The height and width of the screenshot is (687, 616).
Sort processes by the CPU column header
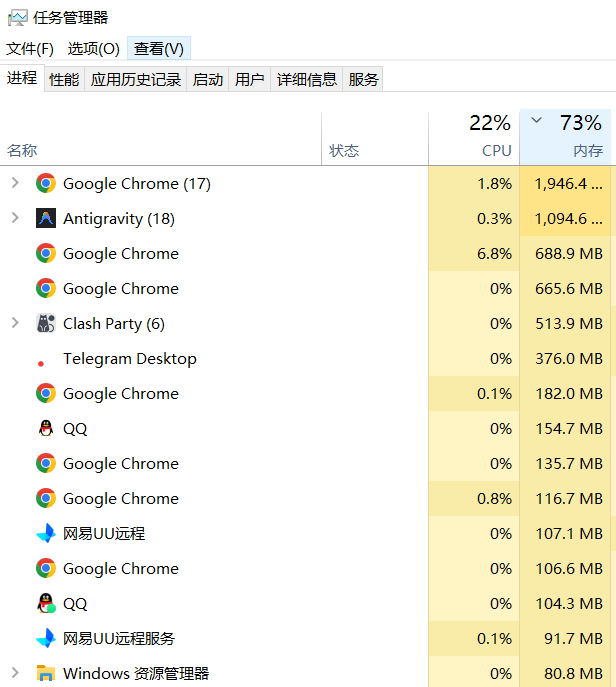point(474,138)
